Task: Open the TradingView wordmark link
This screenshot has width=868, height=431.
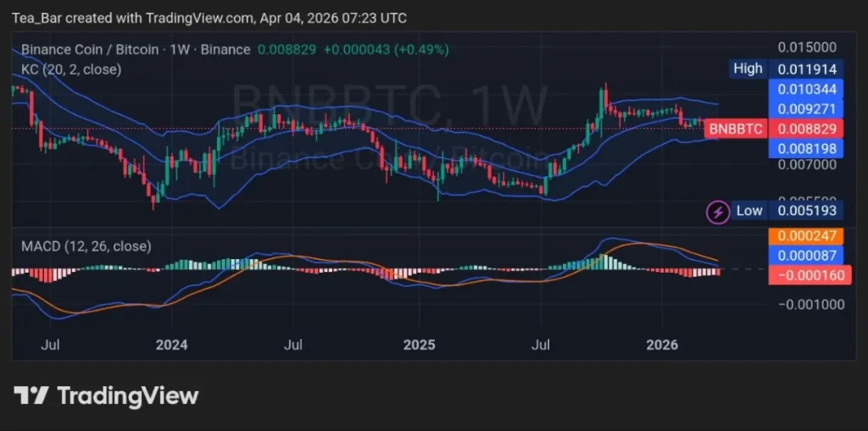Action: 127,395
